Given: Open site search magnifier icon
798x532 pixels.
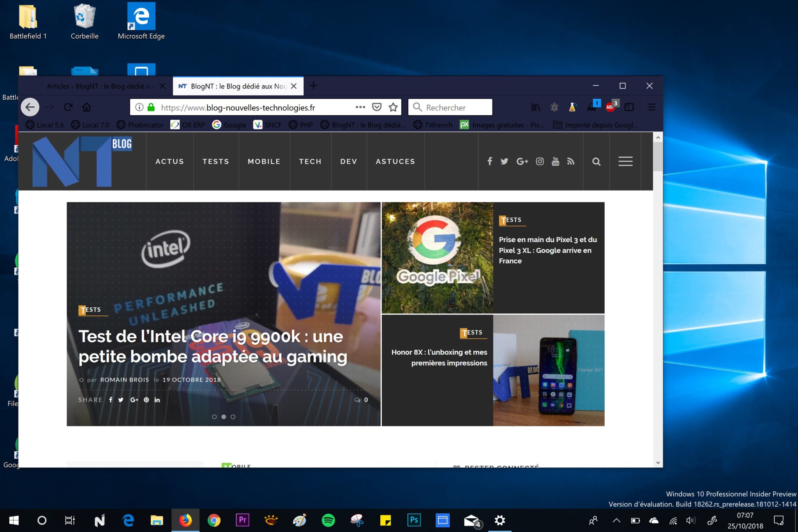Looking at the screenshot, I should [x=596, y=161].
